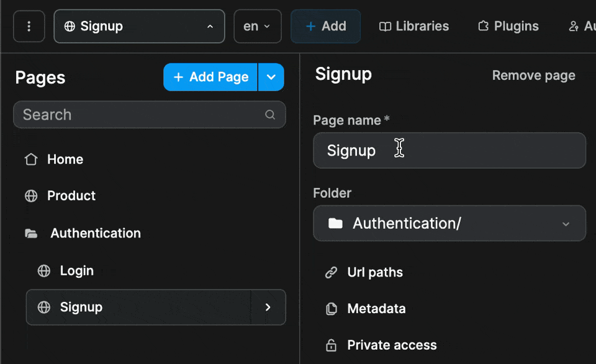Open the en language dropdown
The image size is (596, 364).
pos(257,26)
